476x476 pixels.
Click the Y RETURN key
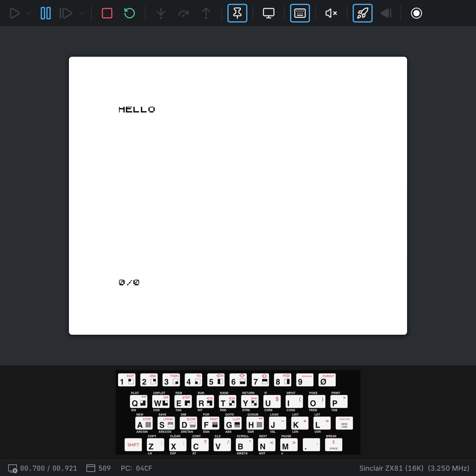pyautogui.click(x=250, y=402)
